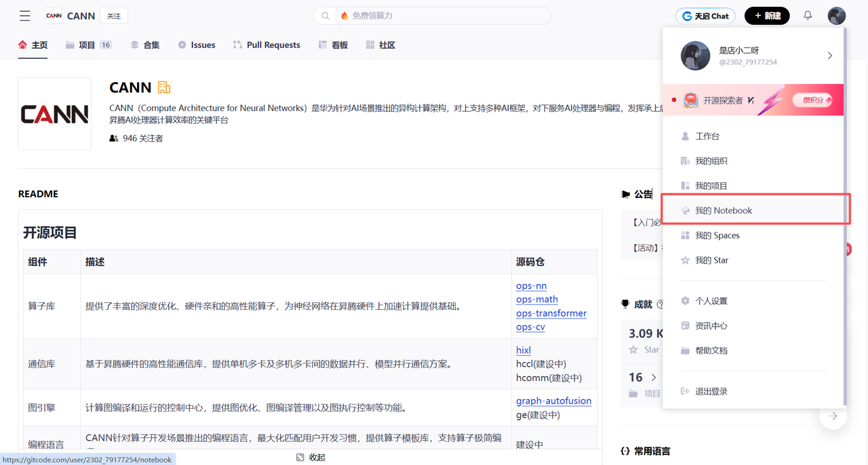868x465 pixels.
Task: Click the 退出登录 logout icon
Action: coord(685,391)
